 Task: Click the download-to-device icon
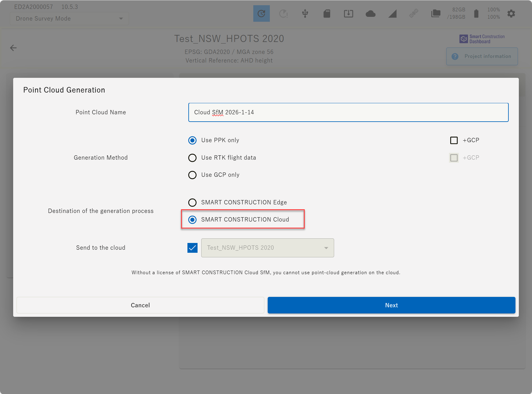pos(349,13)
